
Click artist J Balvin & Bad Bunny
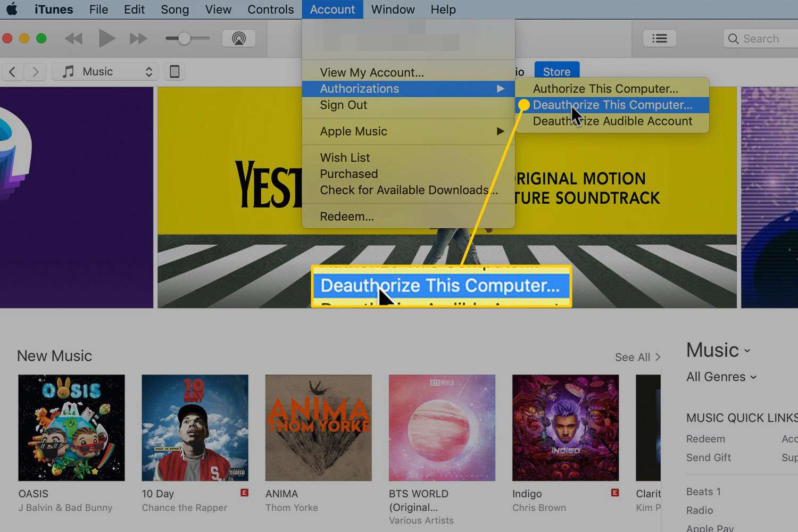point(65,508)
